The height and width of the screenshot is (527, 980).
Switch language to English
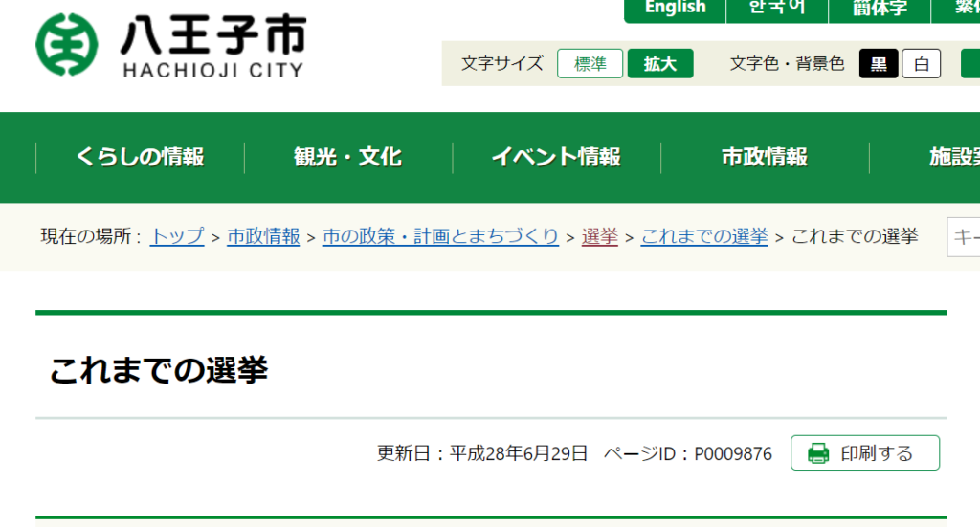675,9
